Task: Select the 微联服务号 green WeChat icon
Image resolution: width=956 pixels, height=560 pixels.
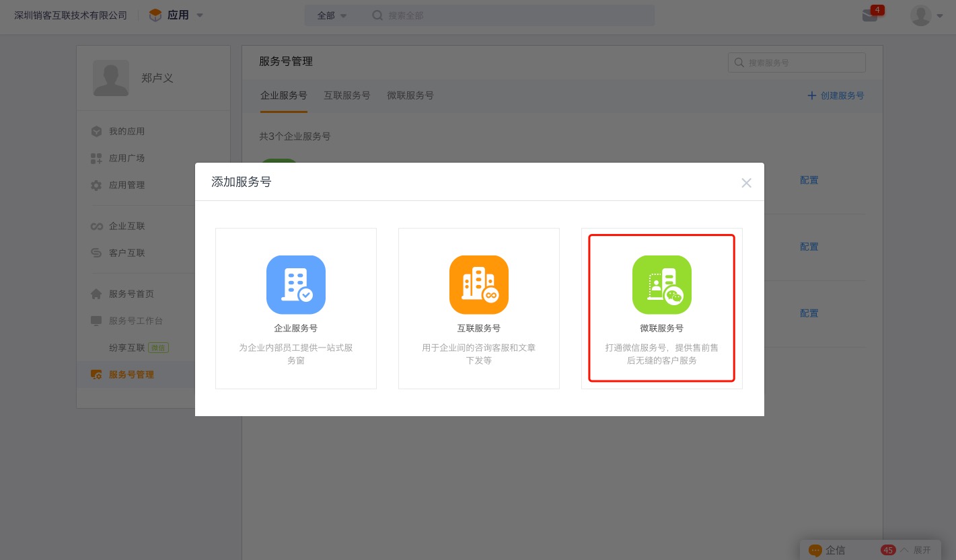Action: tap(662, 284)
